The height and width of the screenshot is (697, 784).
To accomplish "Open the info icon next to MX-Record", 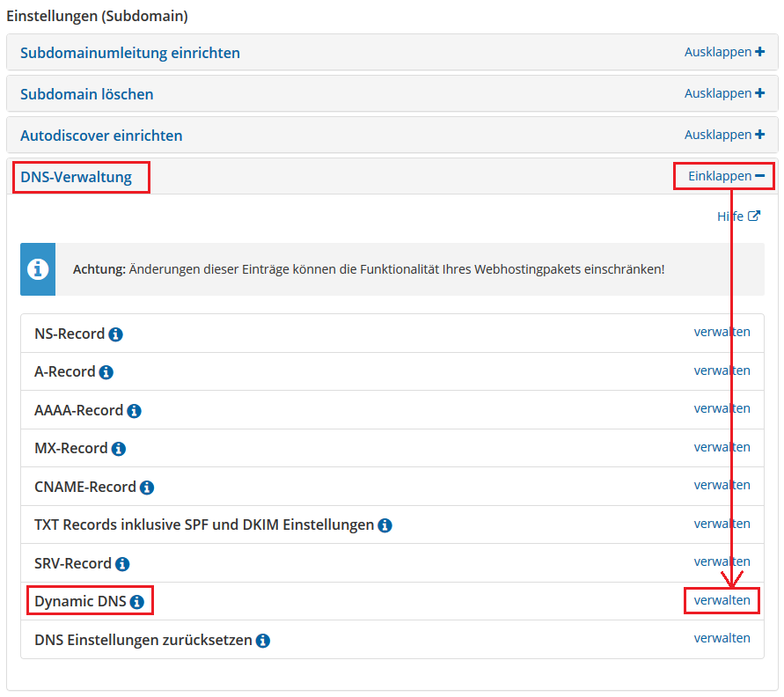I will (x=119, y=449).
